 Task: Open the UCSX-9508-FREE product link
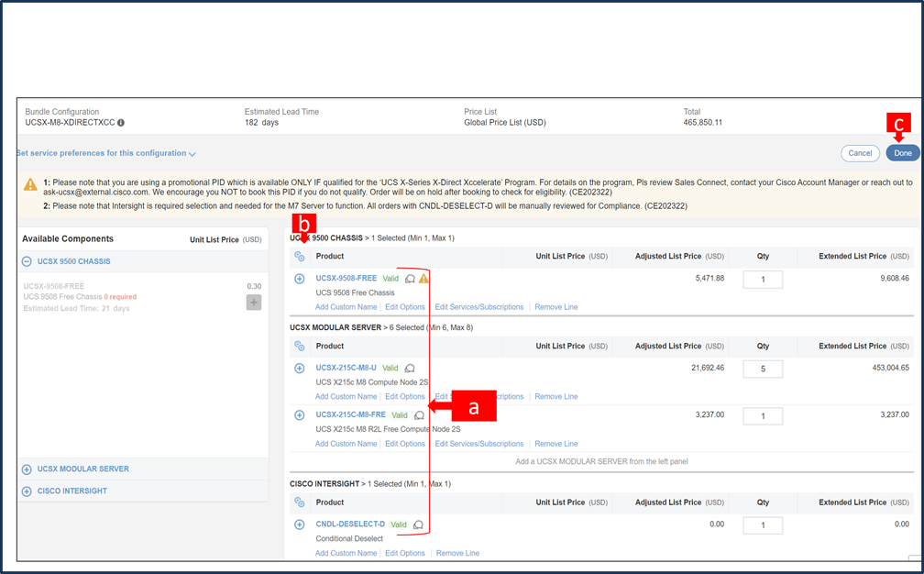[346, 278]
